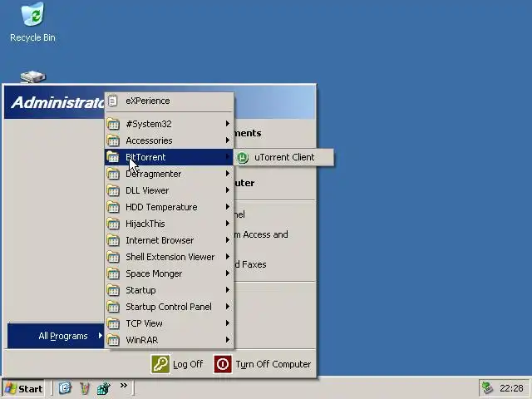Click the Startup menu label
This screenshot has width=532, height=399.
coord(140,290)
